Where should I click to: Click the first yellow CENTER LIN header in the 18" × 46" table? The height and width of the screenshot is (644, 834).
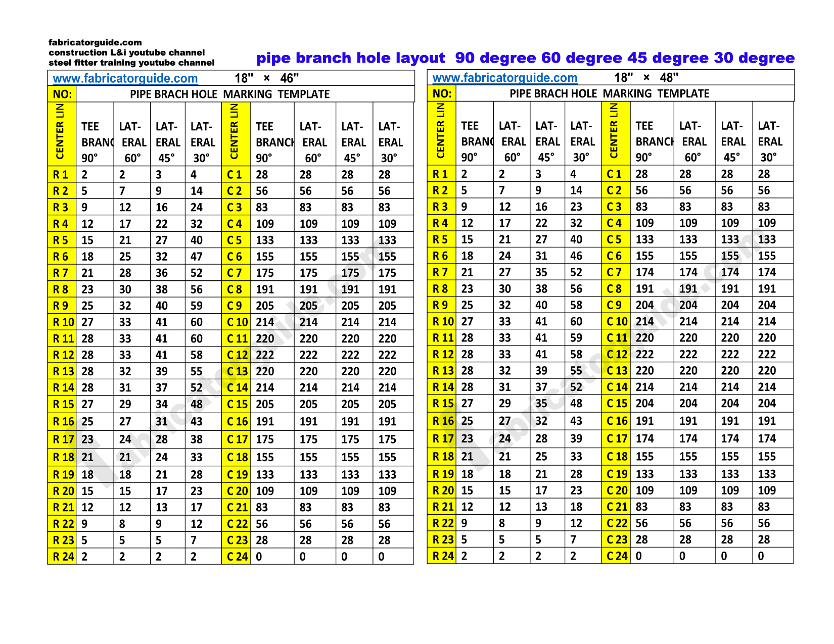coord(61,133)
